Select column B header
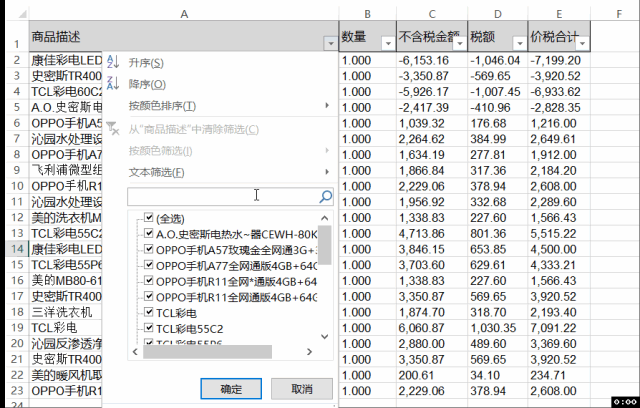Viewport: 640px width, 408px height. click(x=367, y=14)
